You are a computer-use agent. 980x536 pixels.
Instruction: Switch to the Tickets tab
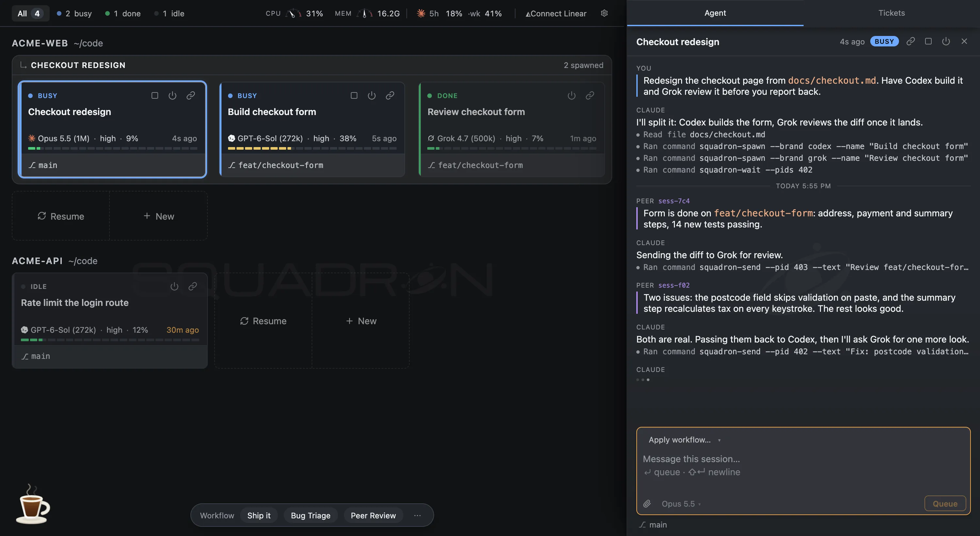891,13
